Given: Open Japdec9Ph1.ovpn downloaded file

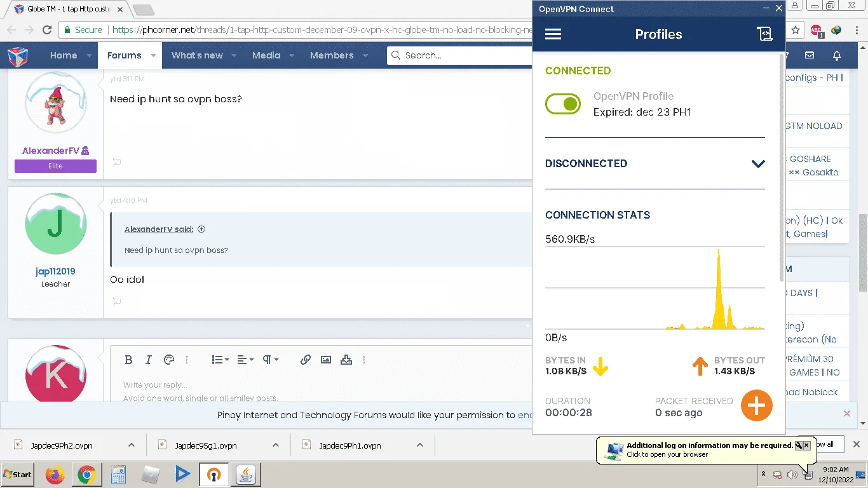Looking at the screenshot, I should coord(350,445).
